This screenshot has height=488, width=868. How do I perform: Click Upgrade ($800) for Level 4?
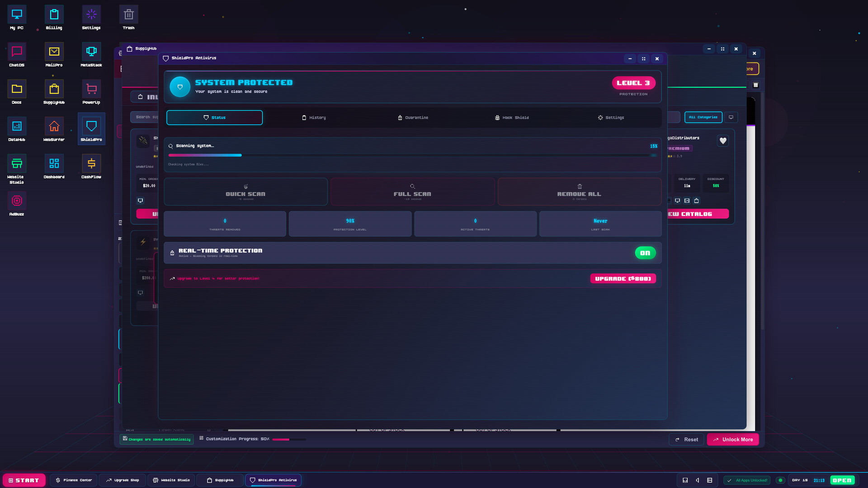pos(623,278)
